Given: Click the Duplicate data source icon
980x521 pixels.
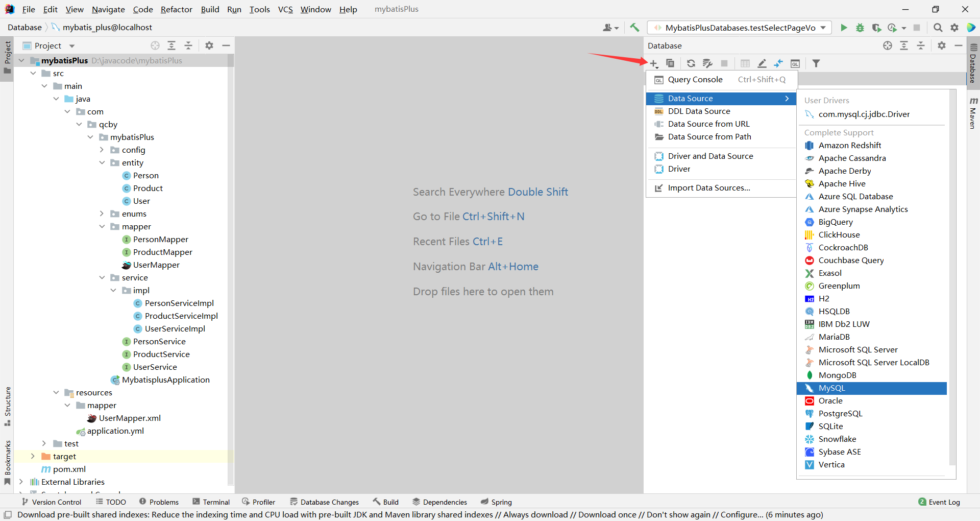Looking at the screenshot, I should point(670,63).
